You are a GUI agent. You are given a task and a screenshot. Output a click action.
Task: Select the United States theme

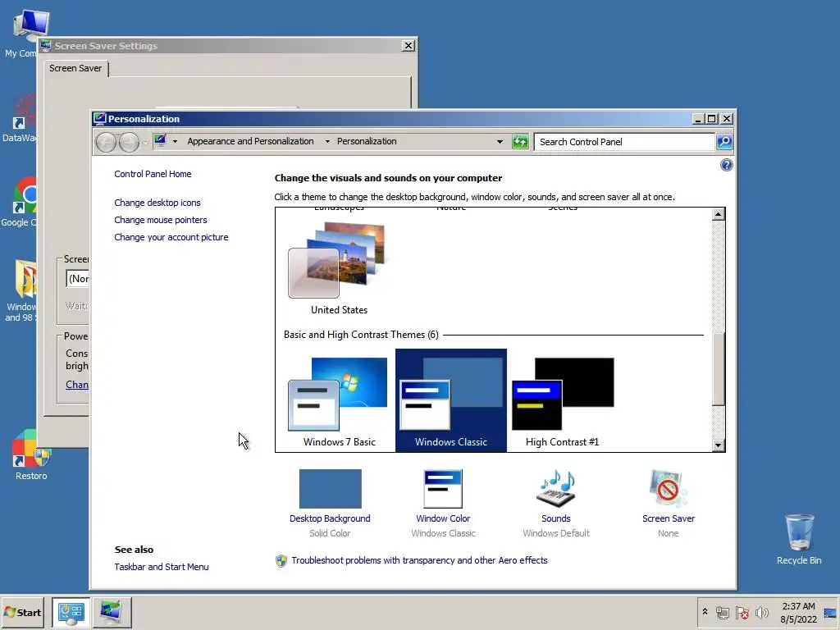339,267
